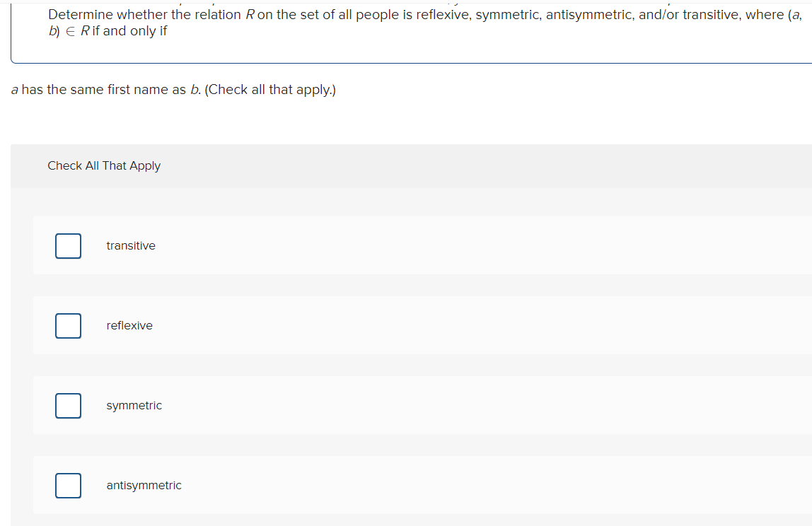This screenshot has width=812, height=526.
Task: Tick the reflexive checkbox
Action: (x=68, y=326)
